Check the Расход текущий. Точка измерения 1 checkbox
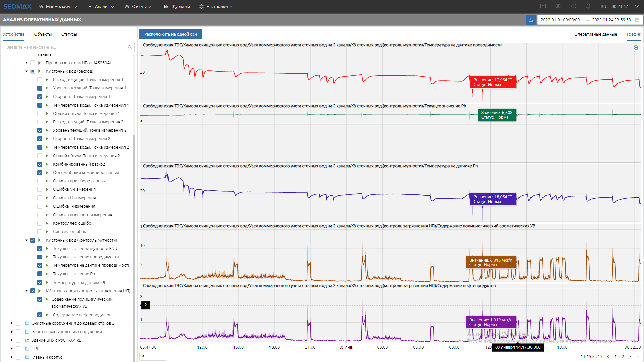 (x=40, y=80)
